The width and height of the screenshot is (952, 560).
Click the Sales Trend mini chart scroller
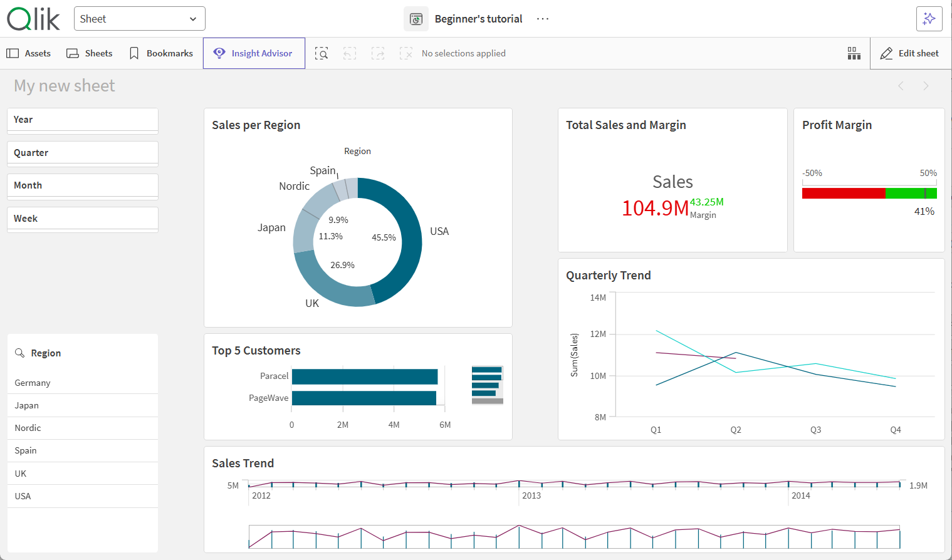point(574,537)
